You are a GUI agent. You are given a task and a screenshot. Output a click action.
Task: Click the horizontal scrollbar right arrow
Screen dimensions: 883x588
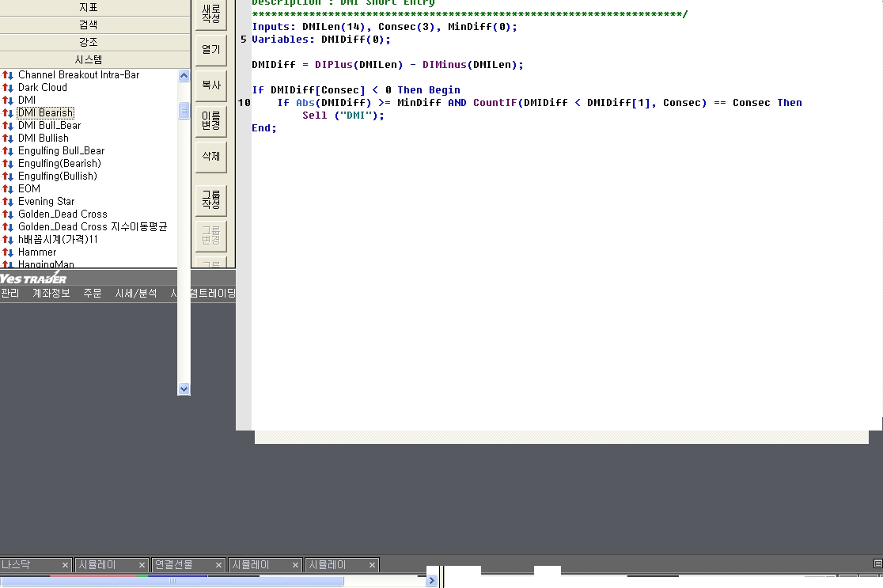431,581
